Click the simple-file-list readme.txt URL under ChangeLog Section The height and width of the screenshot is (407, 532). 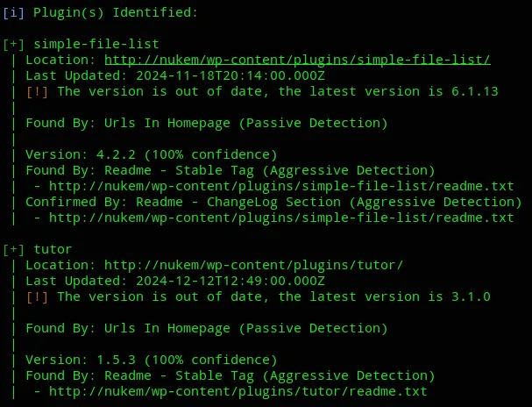pos(281,218)
